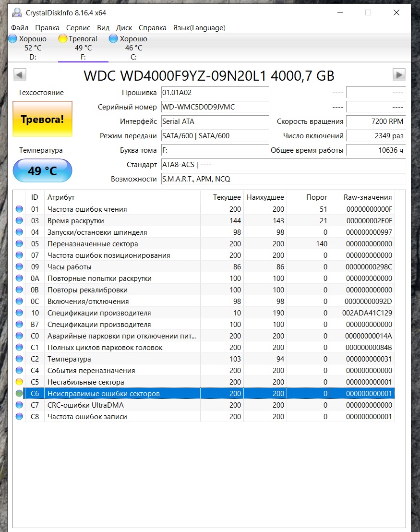Click the ID column header
The width and height of the screenshot is (420, 532).
pos(35,197)
